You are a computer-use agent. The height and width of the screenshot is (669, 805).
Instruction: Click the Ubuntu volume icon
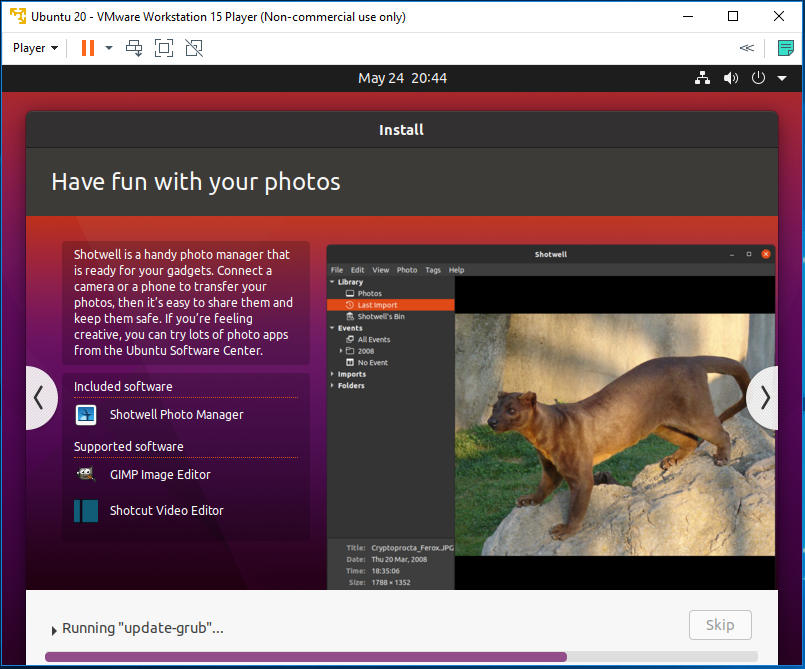731,78
